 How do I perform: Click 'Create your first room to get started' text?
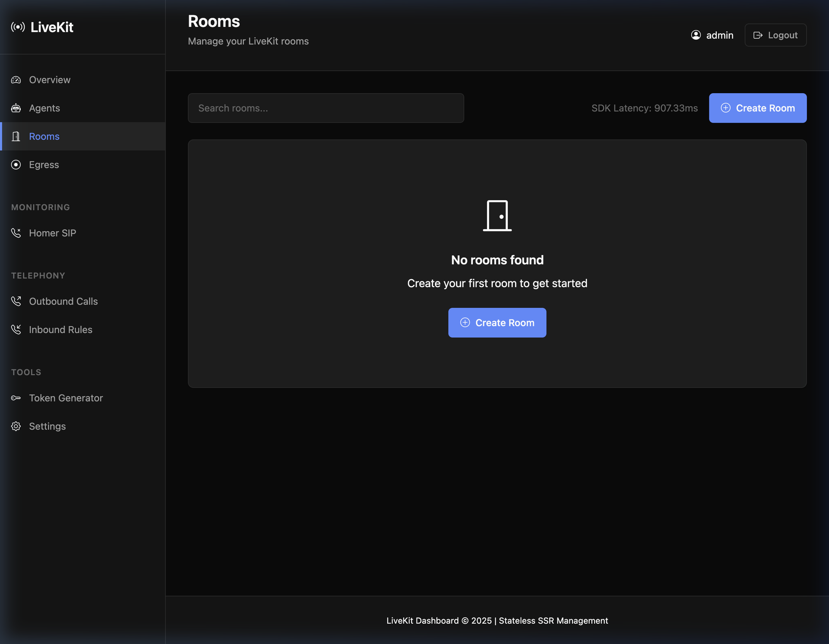point(497,283)
